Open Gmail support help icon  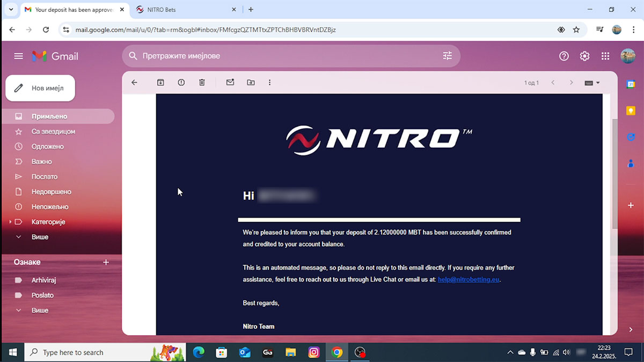(563, 56)
